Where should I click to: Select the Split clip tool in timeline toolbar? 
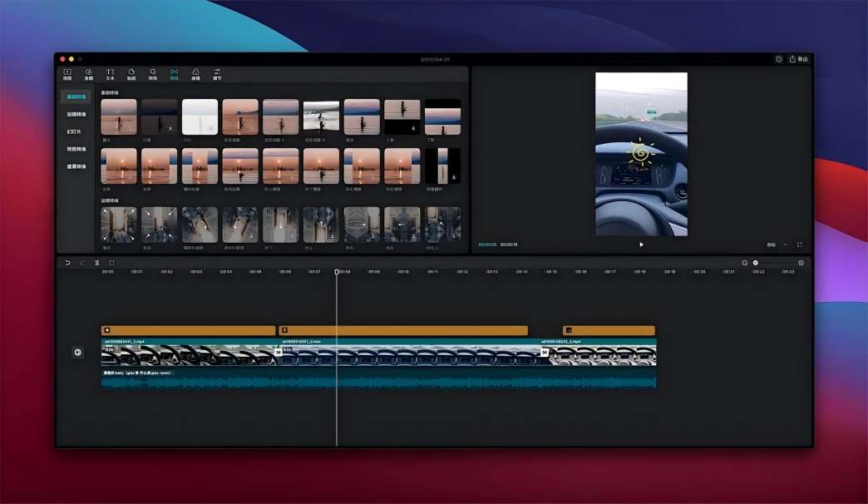(x=97, y=263)
